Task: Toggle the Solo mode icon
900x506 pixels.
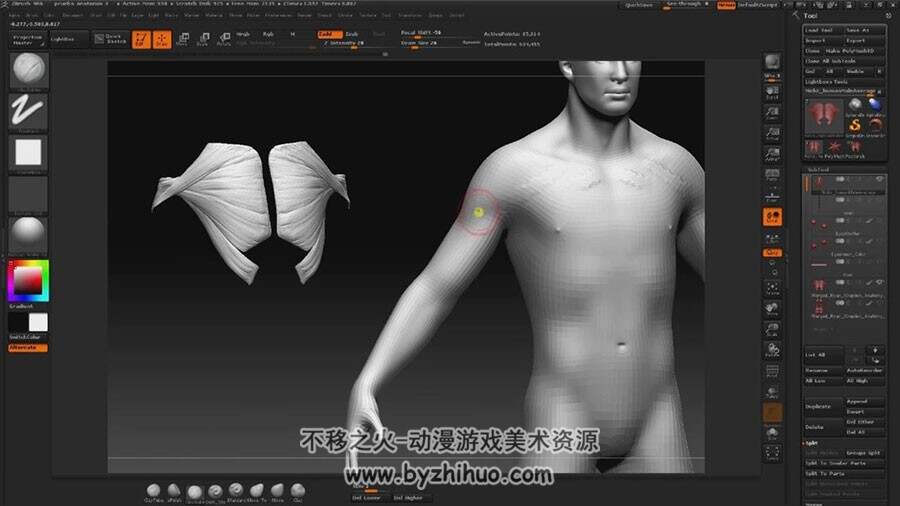Action: click(x=772, y=433)
